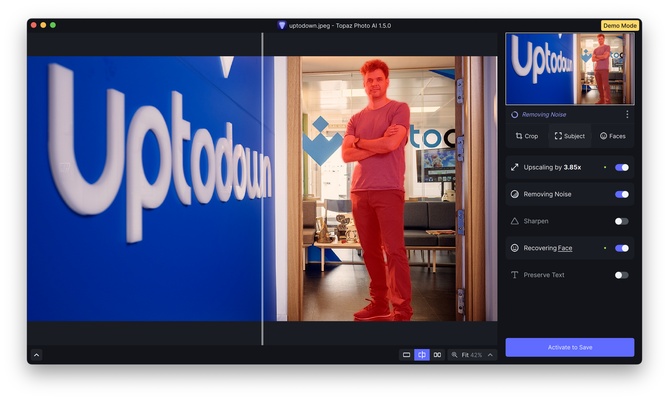This screenshot has width=669, height=400.
Task: Expand the Fit 42% zoom dropdown
Action: coord(471,355)
